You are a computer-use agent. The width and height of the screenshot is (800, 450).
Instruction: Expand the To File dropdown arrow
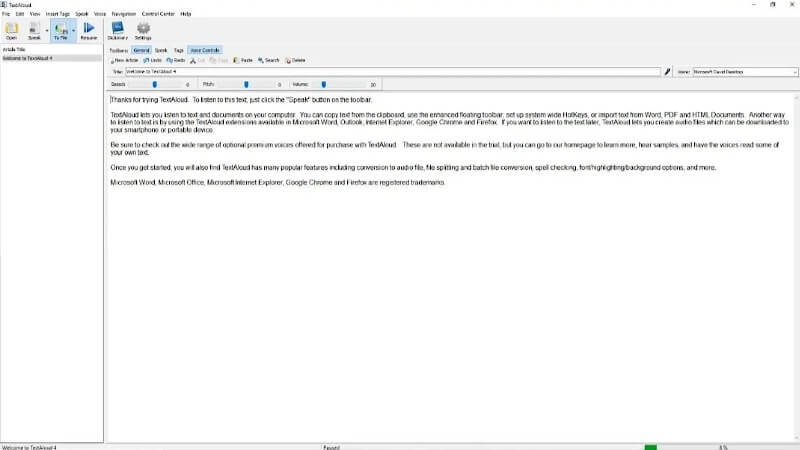click(x=73, y=31)
